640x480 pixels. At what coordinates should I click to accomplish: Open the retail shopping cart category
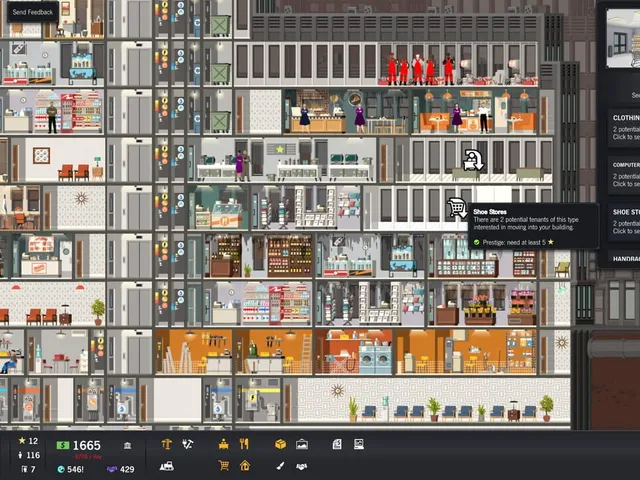click(x=223, y=465)
